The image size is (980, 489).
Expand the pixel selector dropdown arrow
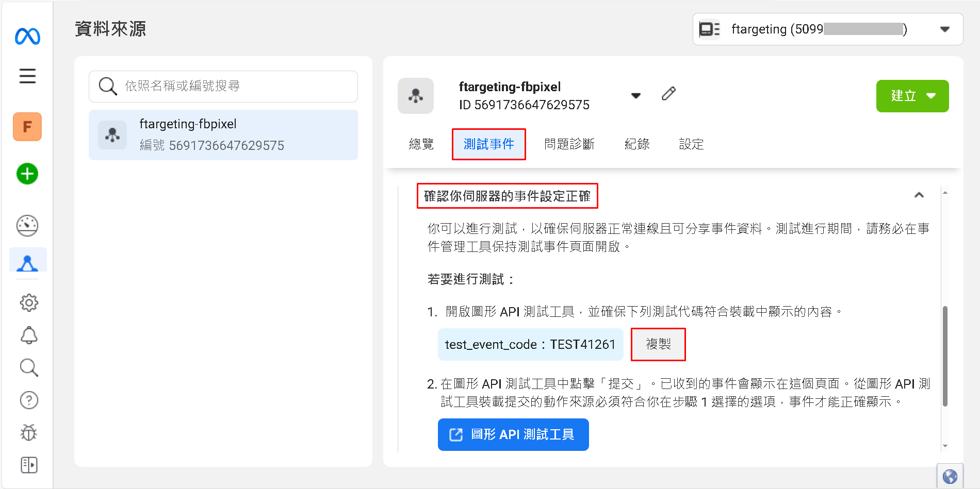tap(636, 96)
